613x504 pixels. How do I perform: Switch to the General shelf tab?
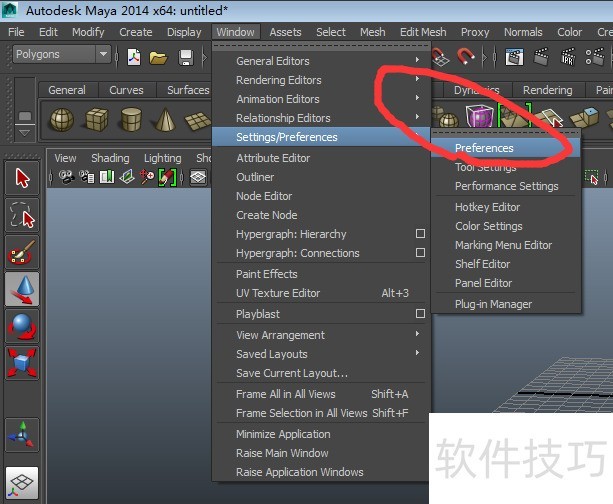[67, 90]
